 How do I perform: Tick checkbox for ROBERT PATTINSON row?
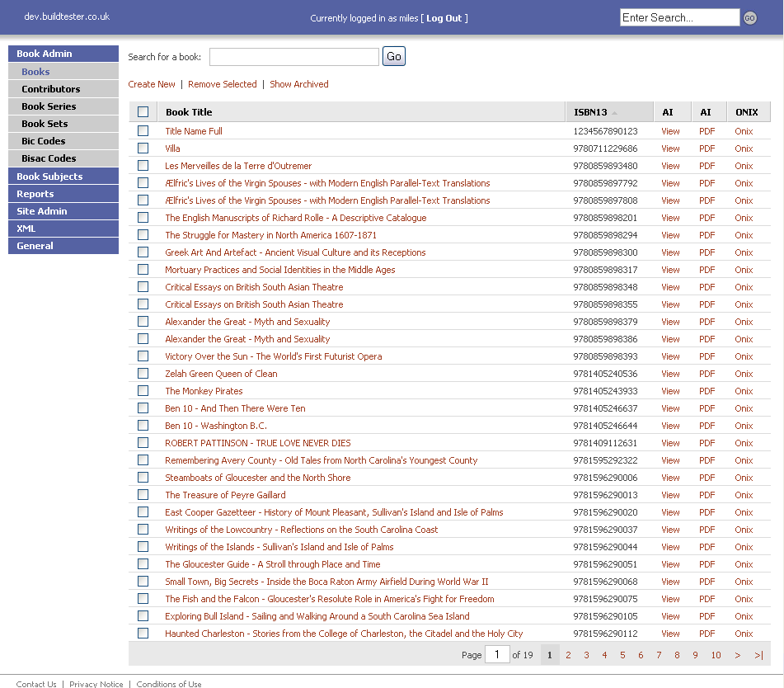point(143,442)
